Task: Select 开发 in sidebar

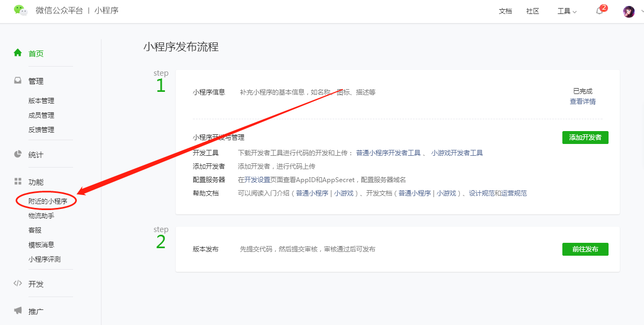Action: (36, 284)
